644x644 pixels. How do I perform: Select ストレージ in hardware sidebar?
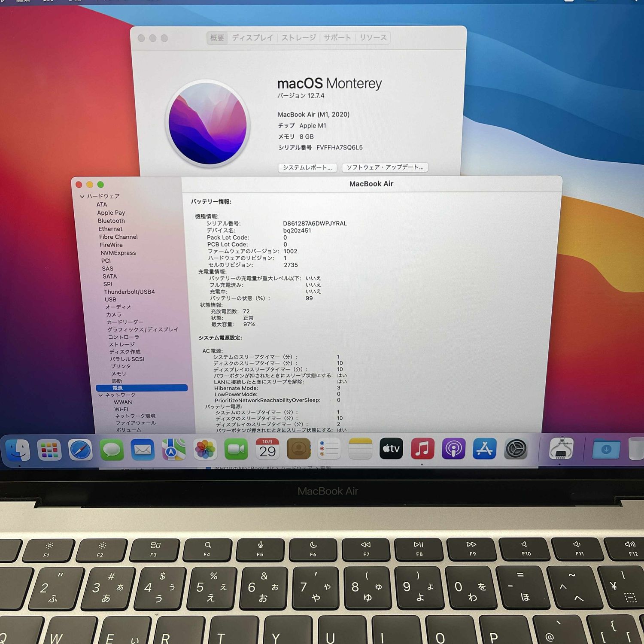click(122, 344)
